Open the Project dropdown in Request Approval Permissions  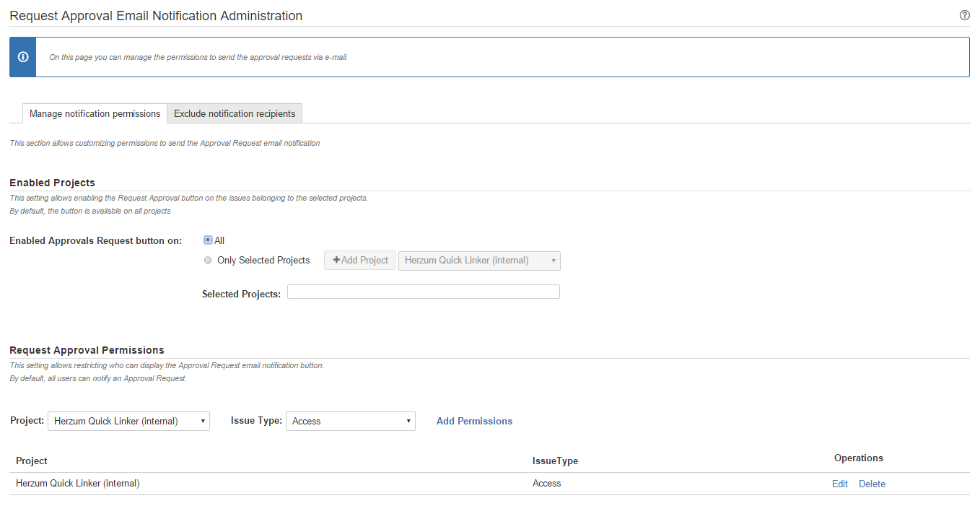pyautogui.click(x=128, y=421)
